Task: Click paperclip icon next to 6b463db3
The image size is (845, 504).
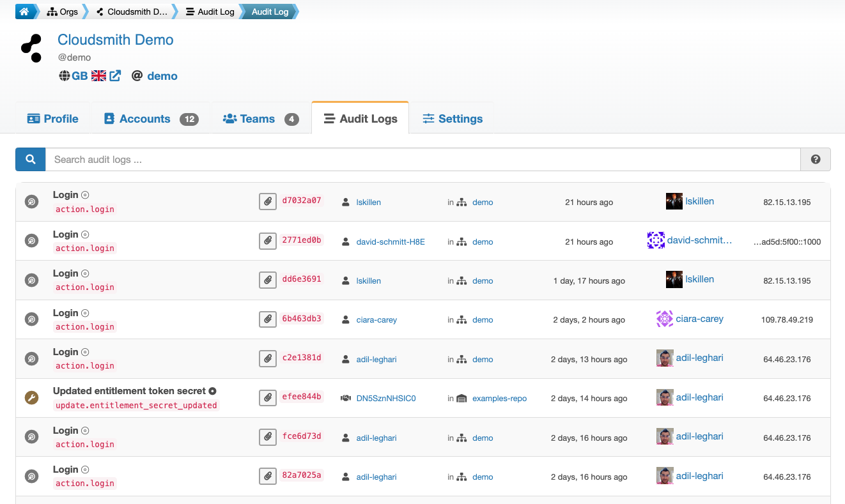Action: click(267, 319)
